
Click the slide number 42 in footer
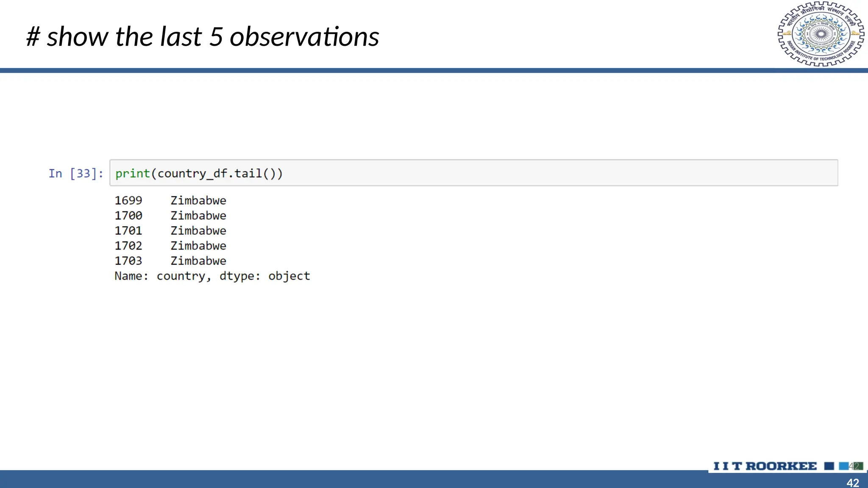pyautogui.click(x=853, y=482)
